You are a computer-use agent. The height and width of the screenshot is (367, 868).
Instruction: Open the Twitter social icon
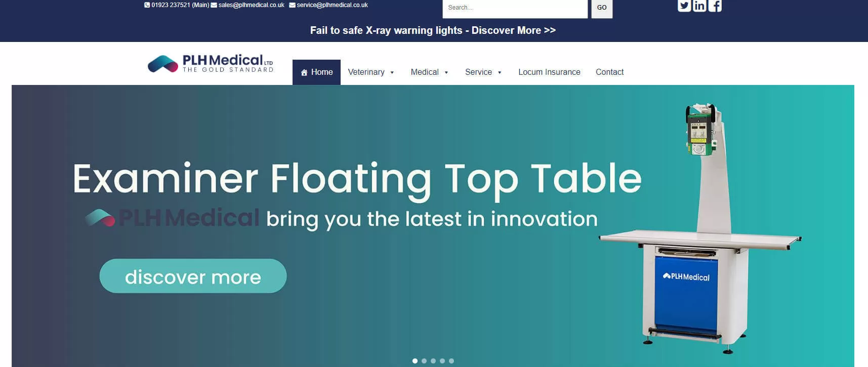pyautogui.click(x=684, y=6)
